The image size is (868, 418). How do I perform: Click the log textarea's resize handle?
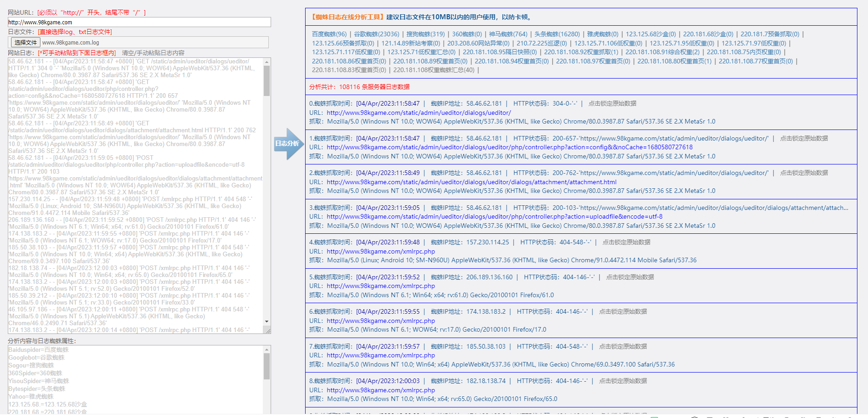268,330
